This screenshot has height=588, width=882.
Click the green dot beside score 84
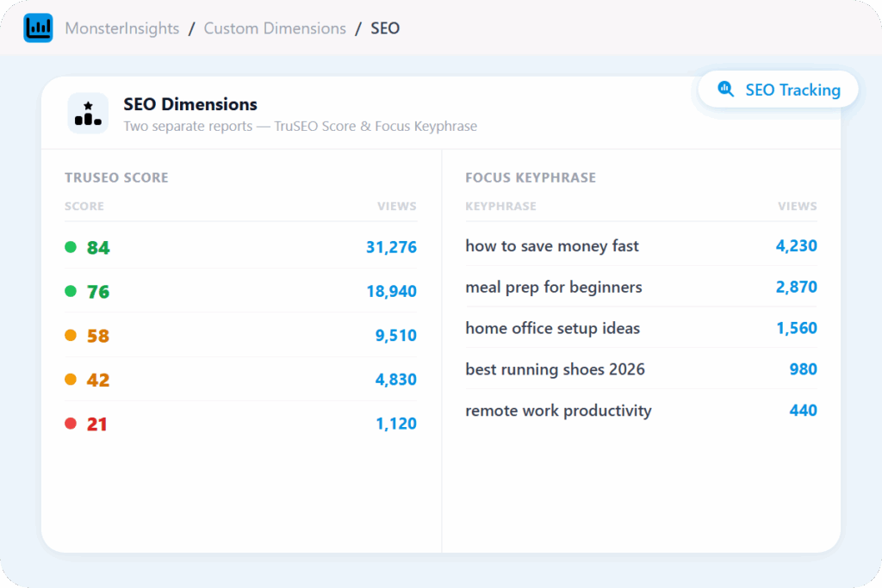click(x=71, y=247)
